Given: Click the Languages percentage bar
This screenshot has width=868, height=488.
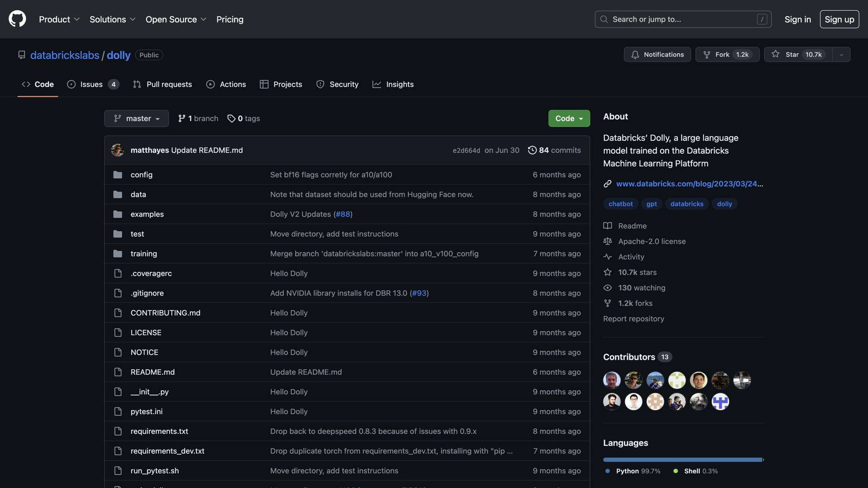Looking at the screenshot, I should tap(683, 460).
